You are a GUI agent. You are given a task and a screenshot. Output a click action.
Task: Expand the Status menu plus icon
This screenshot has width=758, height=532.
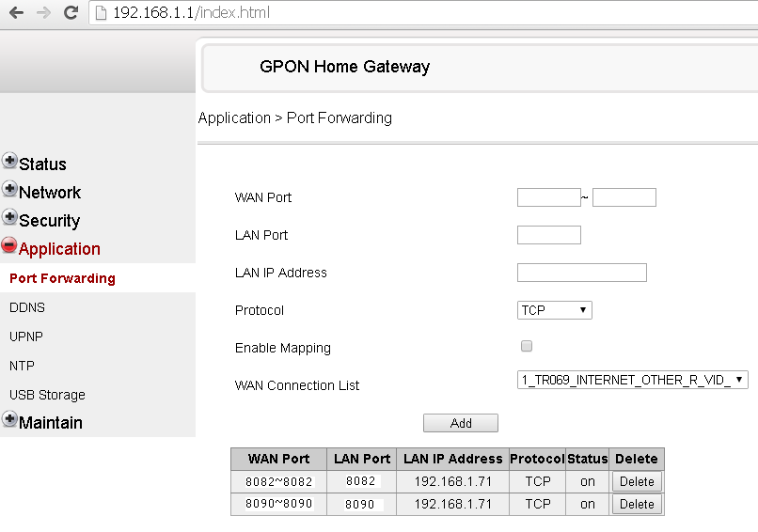[9, 161]
